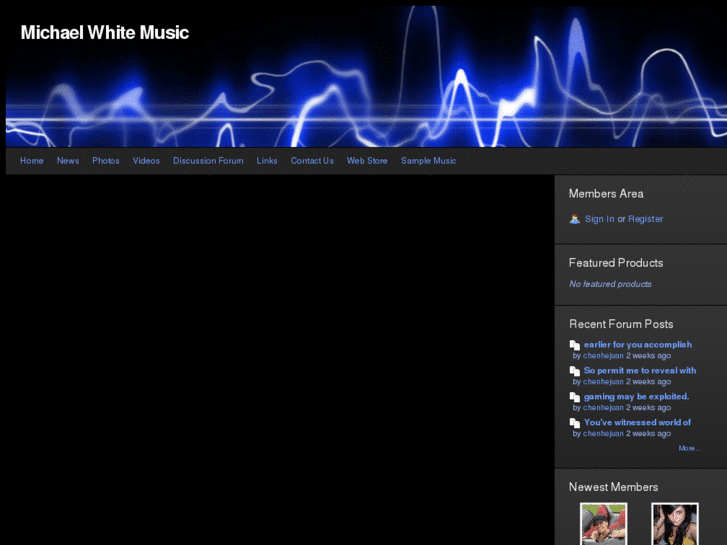
Task: Open the Photos section
Action: tap(106, 160)
